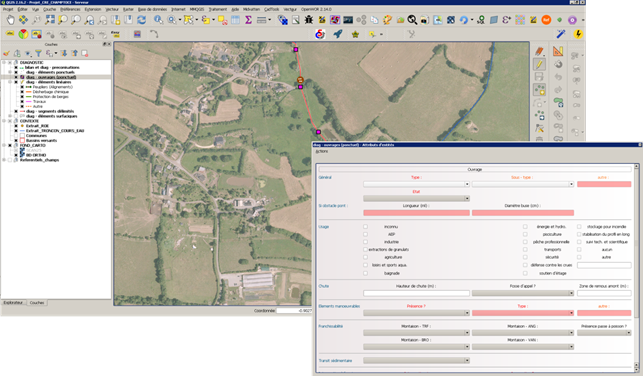Click the yellow lightning bolt icon
Image resolution: width=643 pixels, height=376 pixels.
(x=578, y=34)
